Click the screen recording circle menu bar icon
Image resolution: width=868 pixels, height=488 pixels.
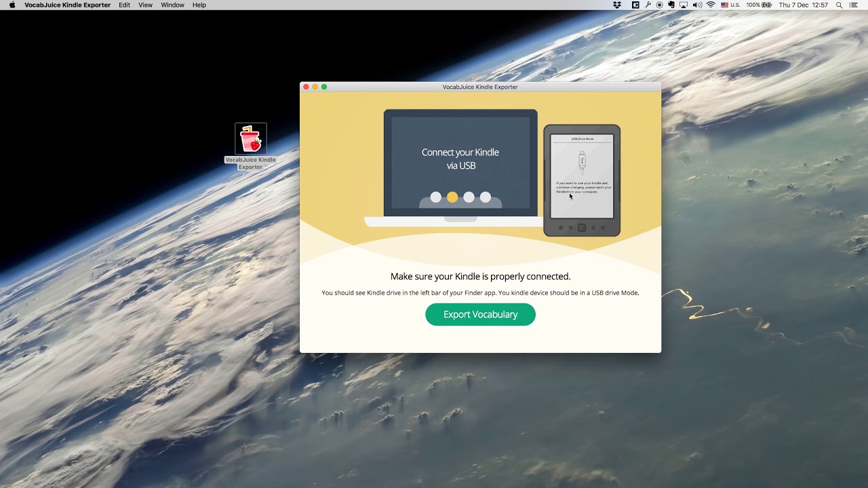pyautogui.click(x=660, y=5)
